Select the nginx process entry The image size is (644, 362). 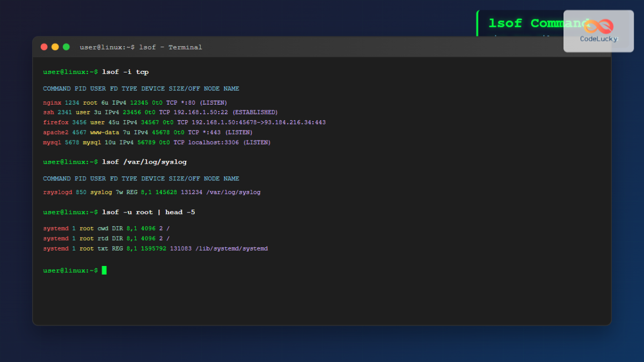(52, 102)
